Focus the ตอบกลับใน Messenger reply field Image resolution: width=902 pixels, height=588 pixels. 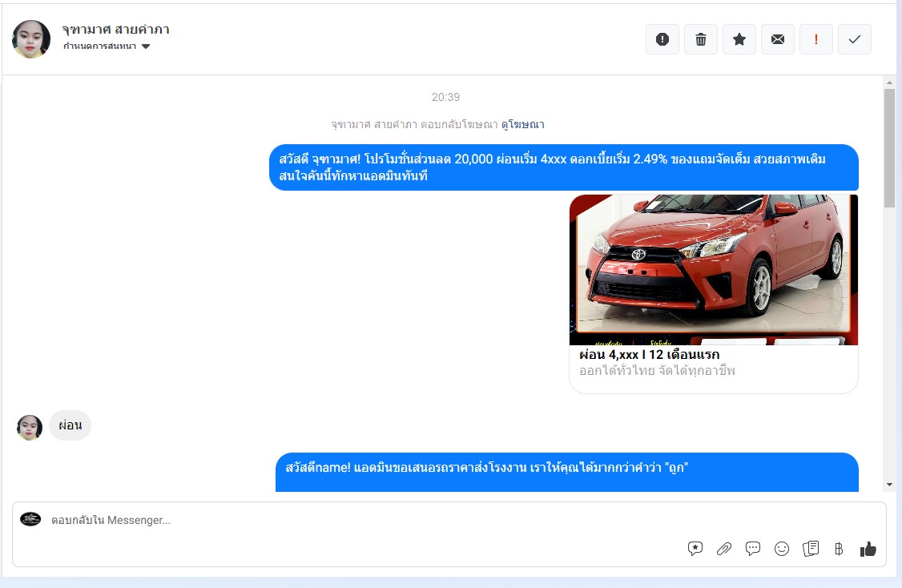click(x=449, y=520)
